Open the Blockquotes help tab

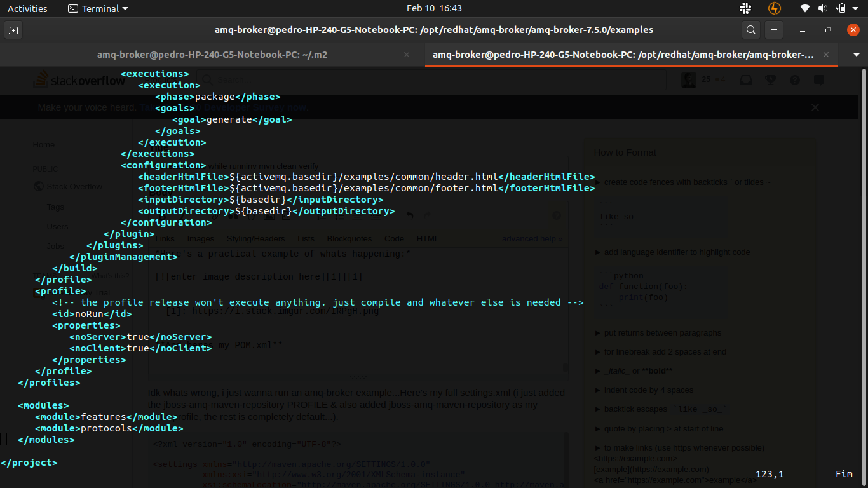coord(349,239)
